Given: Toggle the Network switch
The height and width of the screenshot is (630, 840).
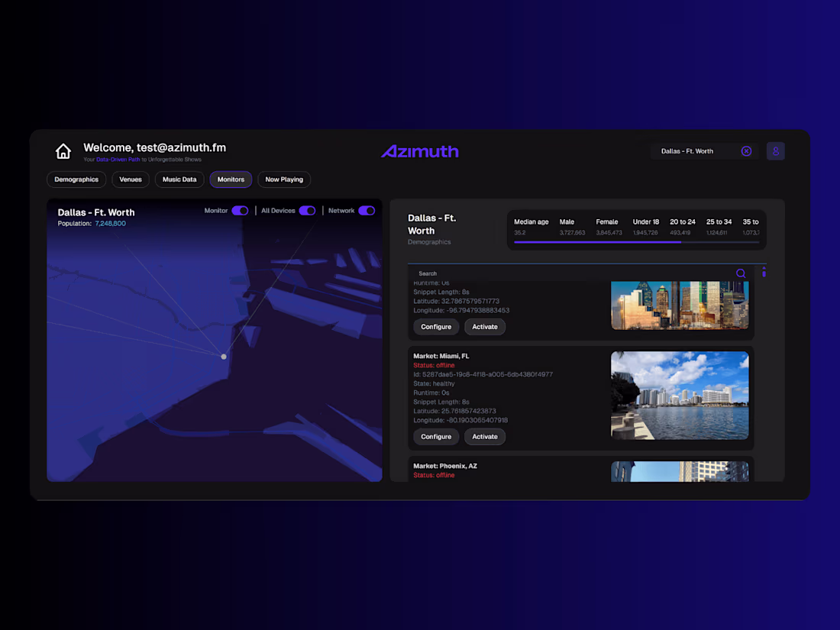Looking at the screenshot, I should pos(367,209).
